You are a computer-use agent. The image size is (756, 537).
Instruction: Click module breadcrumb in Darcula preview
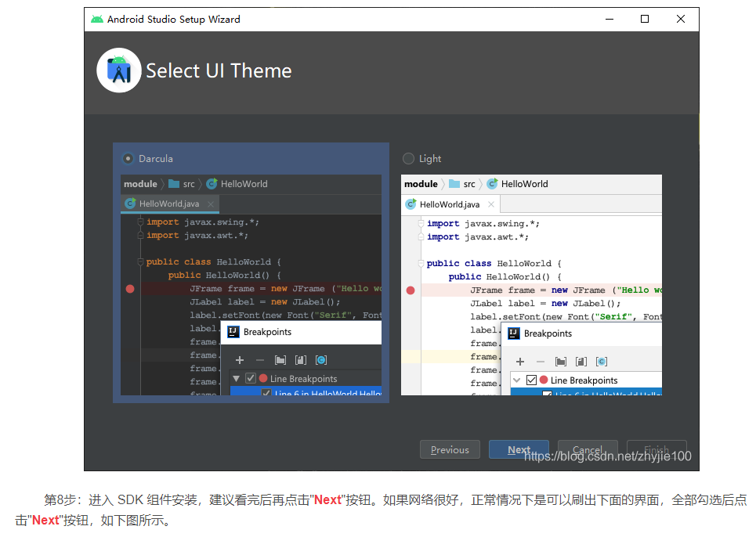pyautogui.click(x=140, y=184)
